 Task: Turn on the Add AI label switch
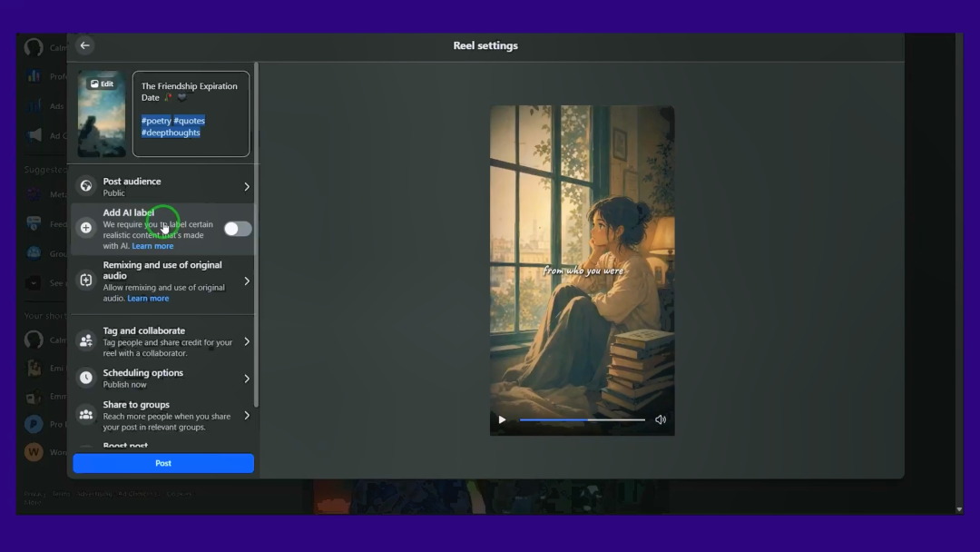[x=238, y=229]
